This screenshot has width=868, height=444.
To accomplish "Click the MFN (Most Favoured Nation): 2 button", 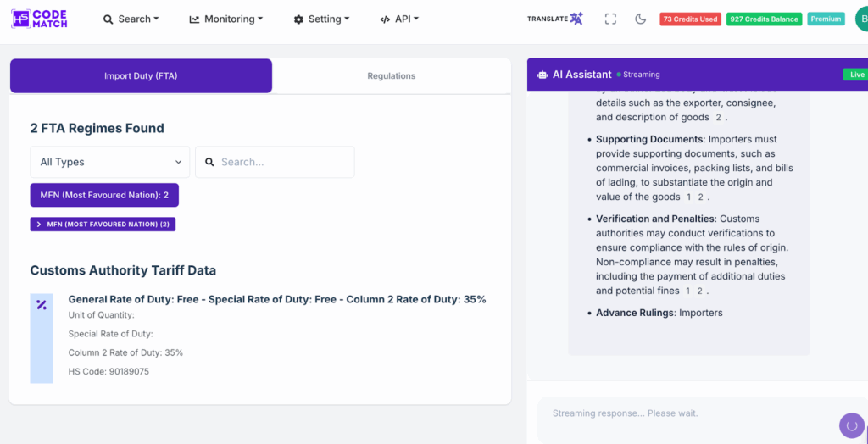I will pos(104,195).
